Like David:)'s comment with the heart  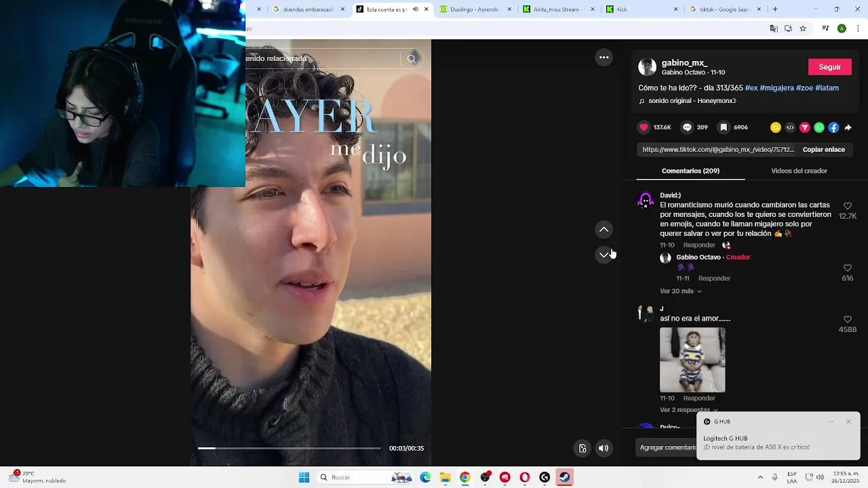(847, 206)
